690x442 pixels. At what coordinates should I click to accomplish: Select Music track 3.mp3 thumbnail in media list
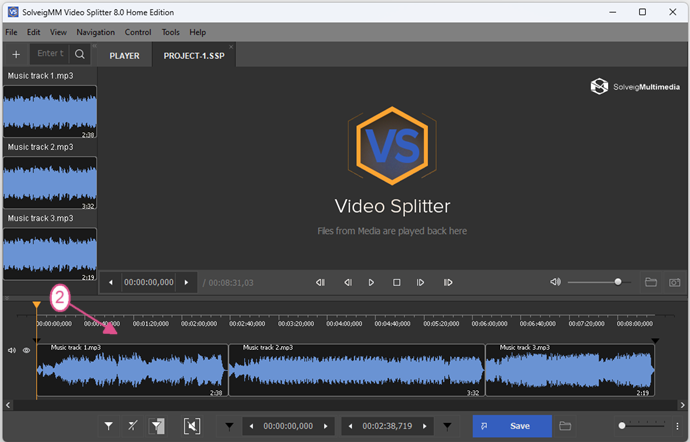click(x=50, y=254)
